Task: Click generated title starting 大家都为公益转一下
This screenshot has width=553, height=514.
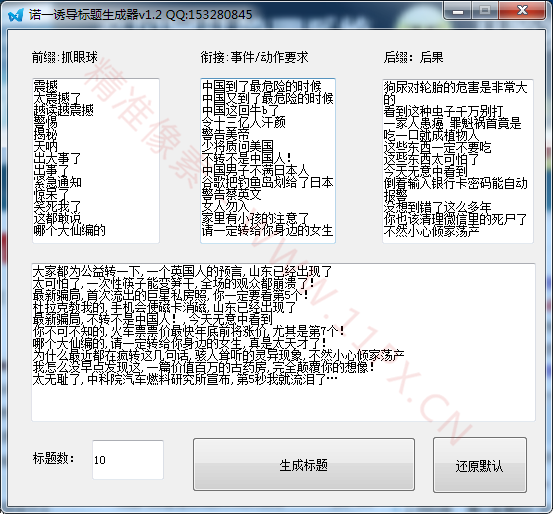Action: tap(182, 271)
